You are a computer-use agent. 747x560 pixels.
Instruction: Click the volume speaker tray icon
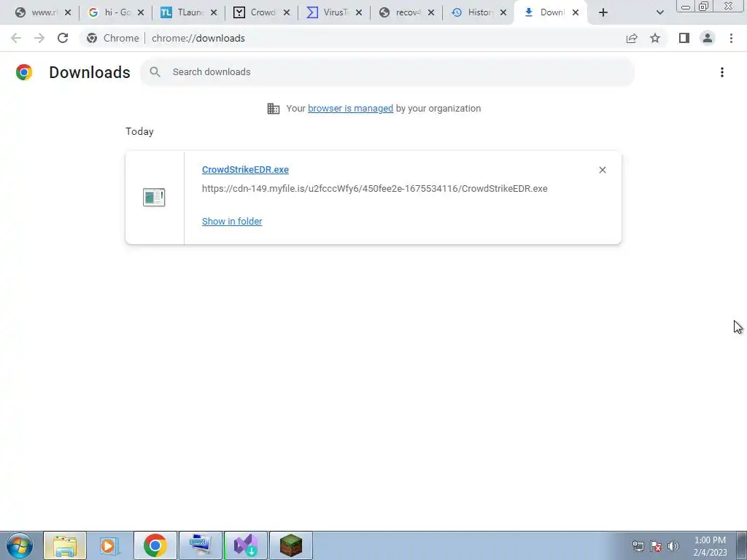coord(673,546)
